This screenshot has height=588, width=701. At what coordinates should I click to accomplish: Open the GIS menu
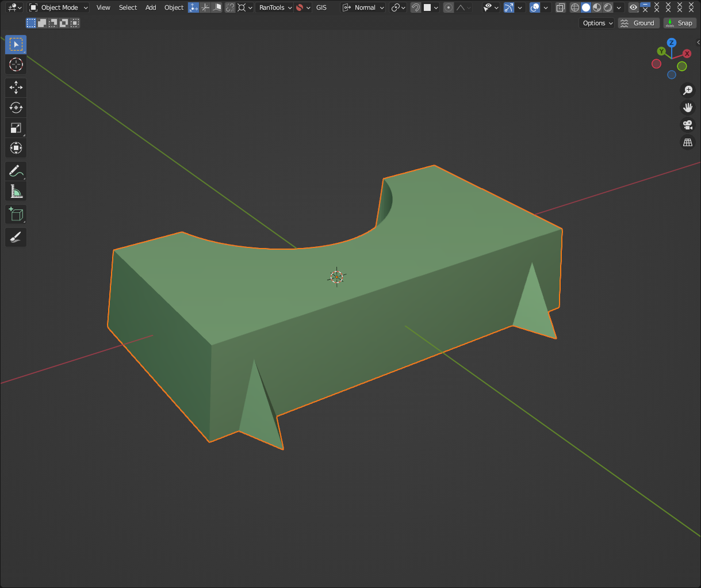pos(321,7)
